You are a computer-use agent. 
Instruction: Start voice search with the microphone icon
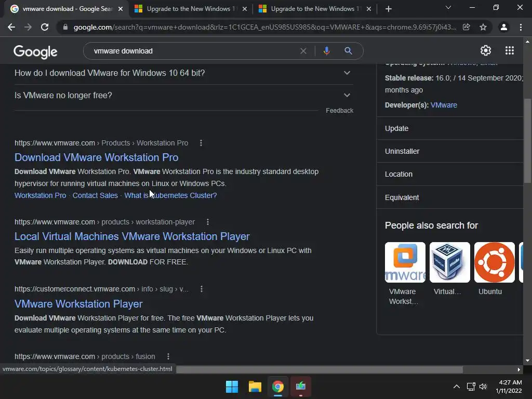click(x=326, y=51)
